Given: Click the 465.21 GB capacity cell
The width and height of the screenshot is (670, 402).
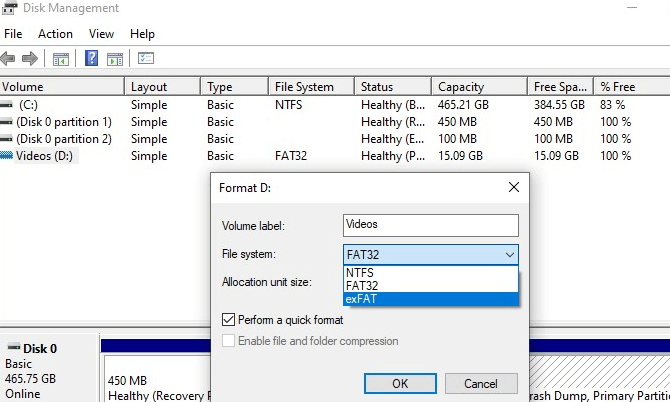Looking at the screenshot, I should (463, 105).
